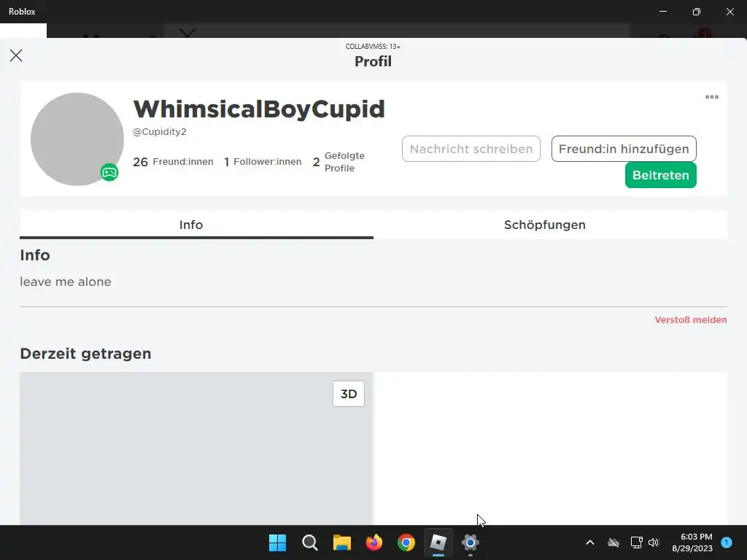Click the green Beitreten button
Screen dimensions: 747x560
(660, 175)
